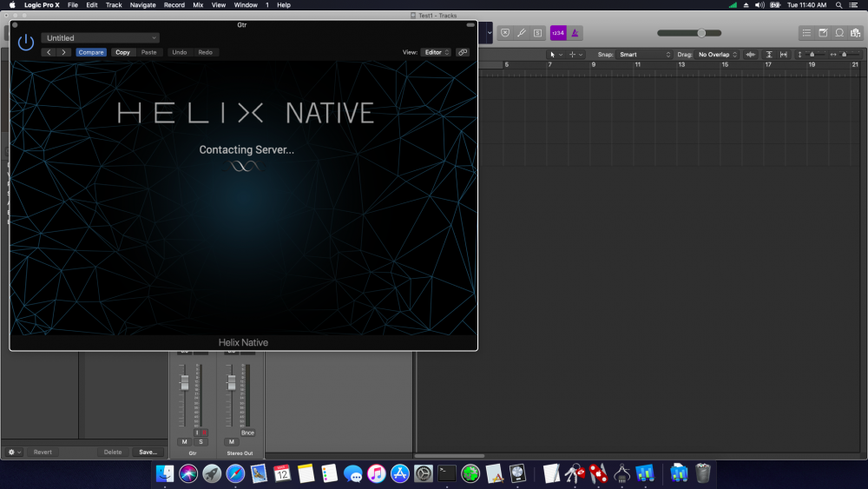Click the Undo button in plugin header
This screenshot has width=868, height=489.
tap(180, 52)
